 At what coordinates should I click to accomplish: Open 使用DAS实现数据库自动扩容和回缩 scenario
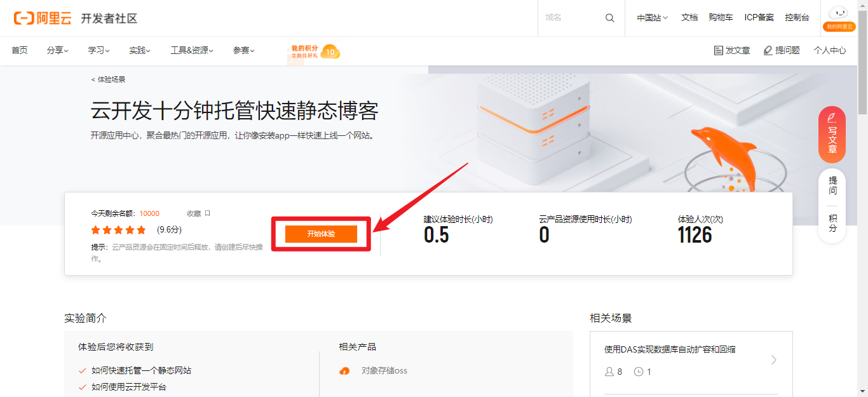pyautogui.click(x=670, y=349)
